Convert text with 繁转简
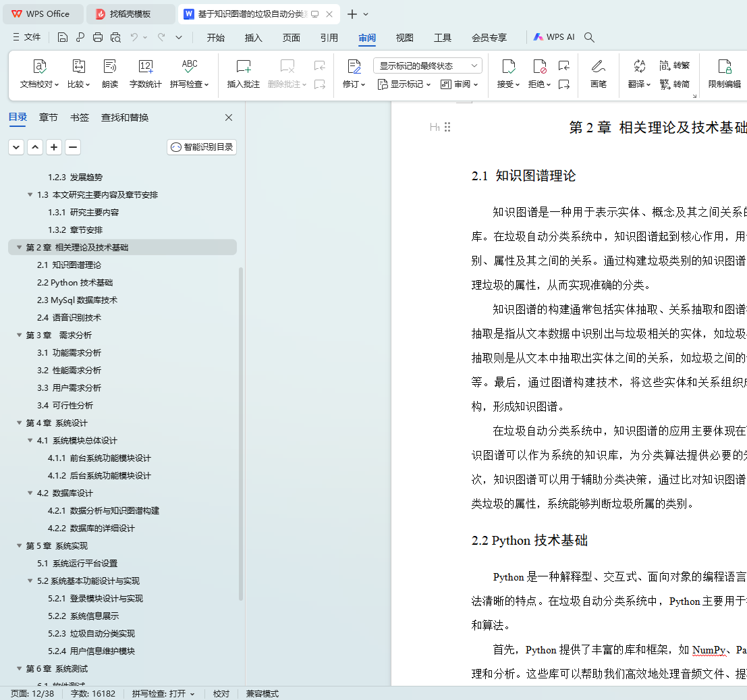Viewport: 747px width, 700px height. pyautogui.click(x=675, y=84)
